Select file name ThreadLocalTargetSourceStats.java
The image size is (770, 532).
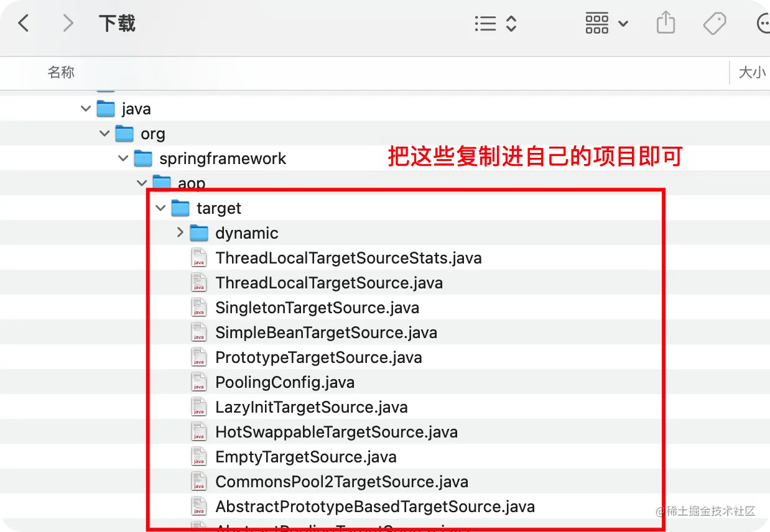tap(348, 258)
